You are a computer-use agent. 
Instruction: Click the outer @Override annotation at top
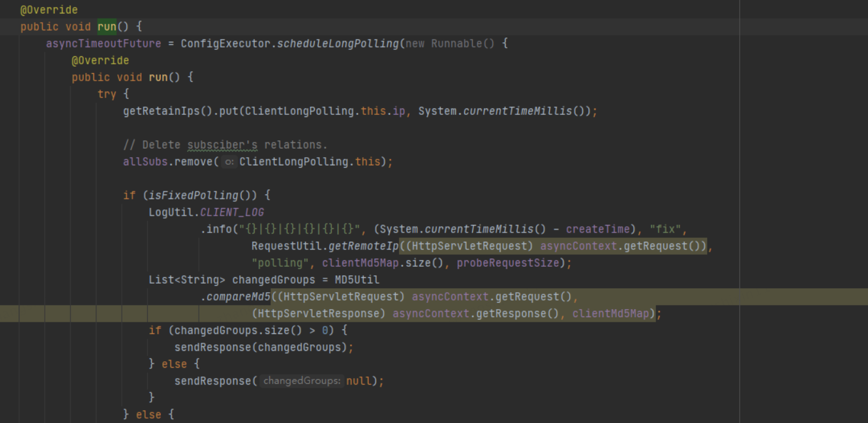tap(49, 9)
